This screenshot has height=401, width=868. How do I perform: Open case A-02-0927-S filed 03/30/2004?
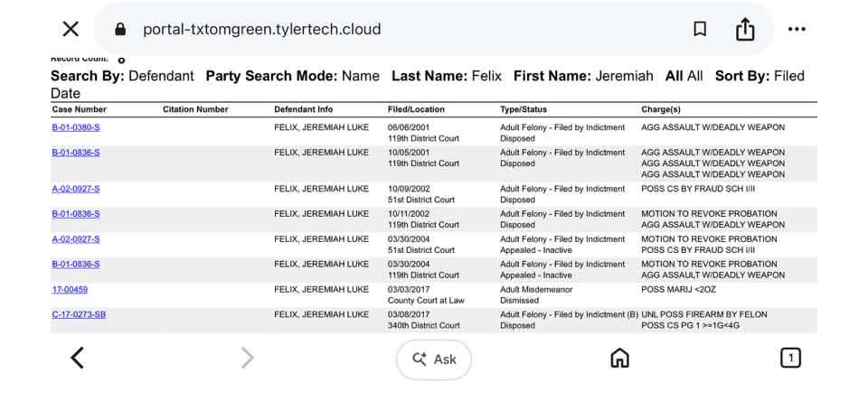click(x=76, y=239)
